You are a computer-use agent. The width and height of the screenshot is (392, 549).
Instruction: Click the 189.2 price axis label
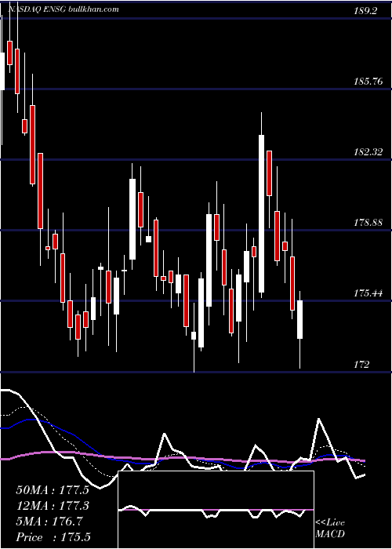(x=365, y=11)
